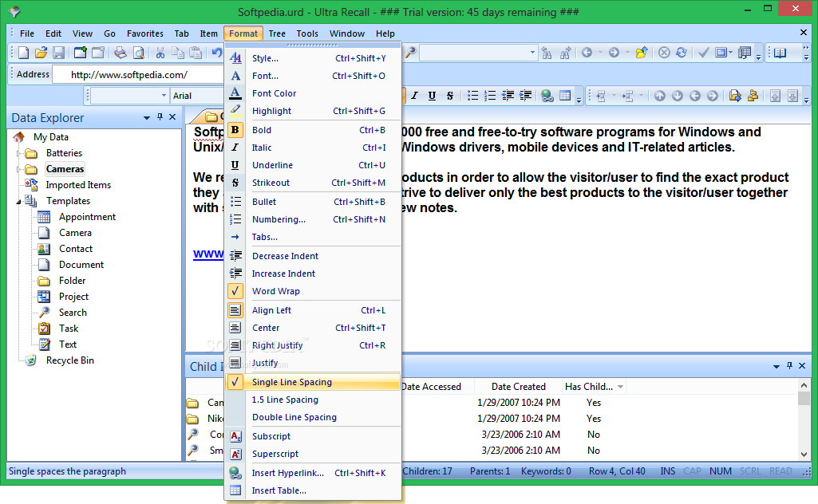The image size is (818, 504).
Task: Open the Tools menu
Action: [x=307, y=33]
